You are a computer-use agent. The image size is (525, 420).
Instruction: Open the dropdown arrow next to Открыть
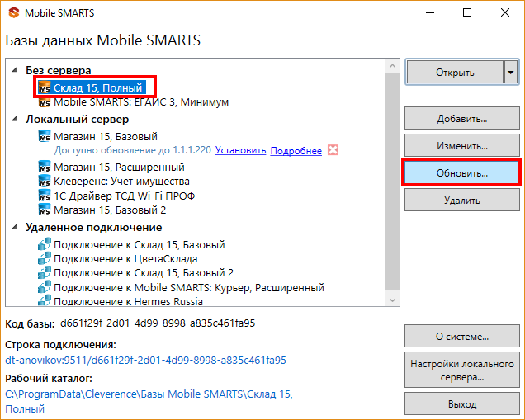(511, 73)
